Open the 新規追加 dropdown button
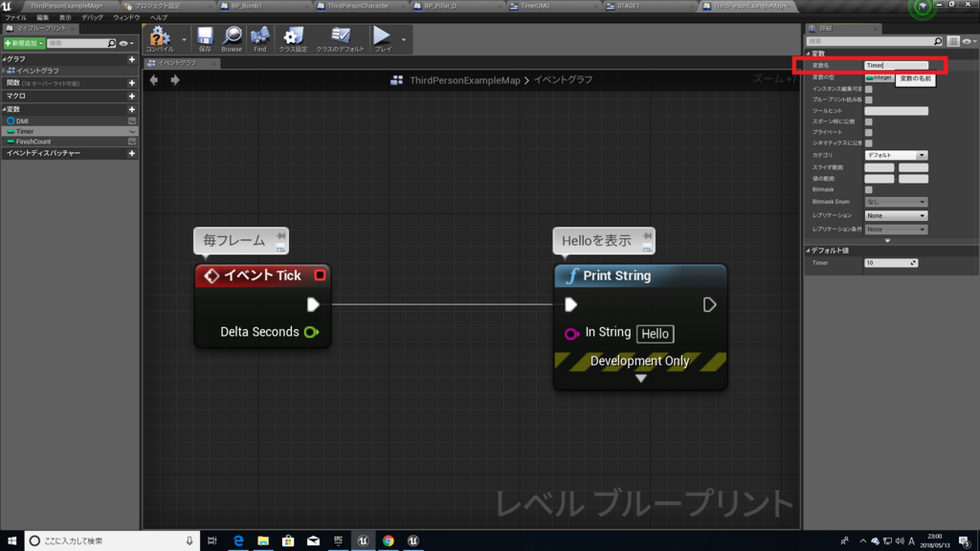The height and width of the screenshot is (551, 980). [24, 43]
